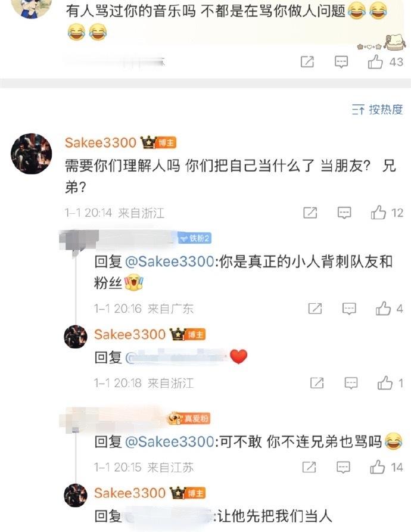
Task: Like Sakee3300's comment with 12 likes
Action: (378, 213)
